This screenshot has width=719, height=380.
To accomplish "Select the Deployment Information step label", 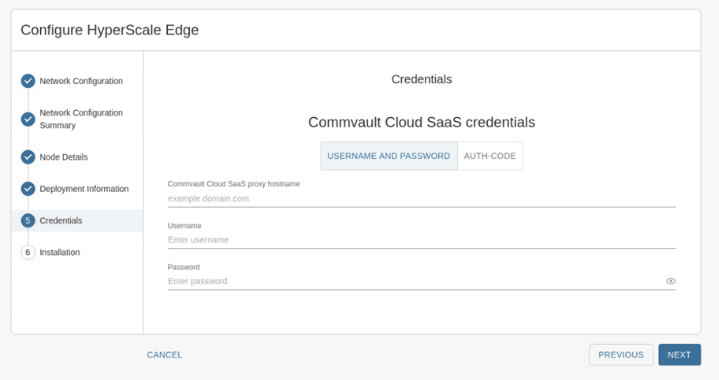I will [x=84, y=189].
